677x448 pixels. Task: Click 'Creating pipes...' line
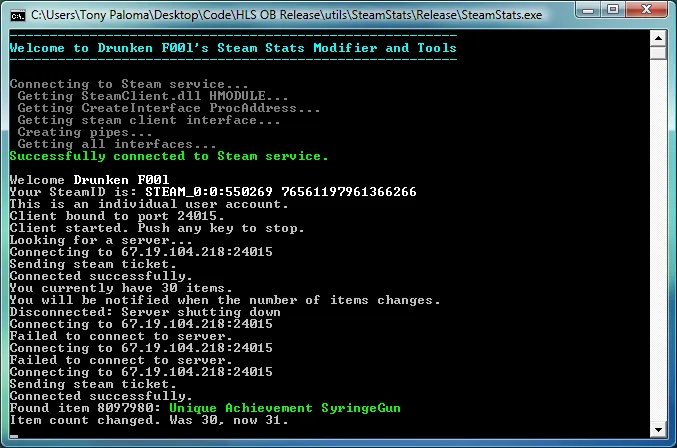click(85, 132)
